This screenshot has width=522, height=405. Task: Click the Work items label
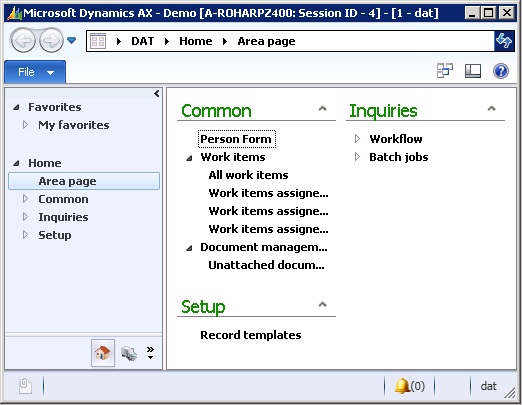[x=233, y=157]
